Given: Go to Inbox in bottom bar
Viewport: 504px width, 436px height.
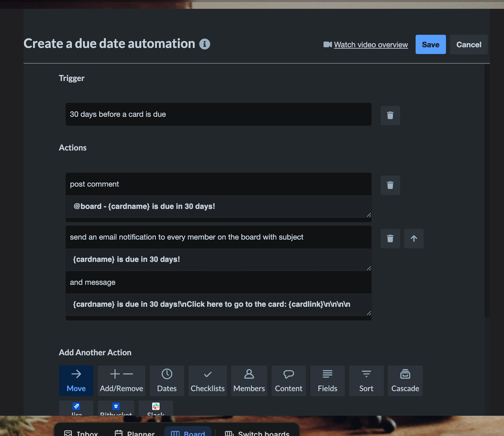Looking at the screenshot, I should click(x=81, y=433).
